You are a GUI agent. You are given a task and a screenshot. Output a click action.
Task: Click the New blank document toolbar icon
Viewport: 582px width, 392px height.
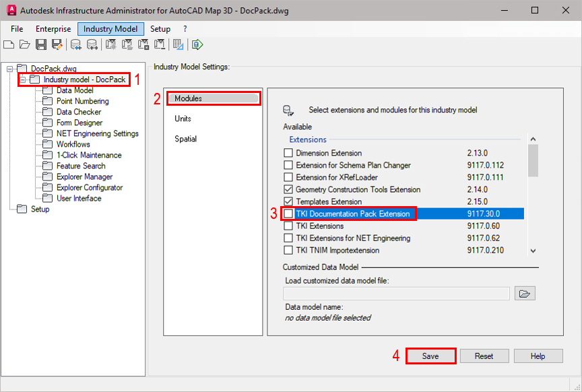click(9, 45)
